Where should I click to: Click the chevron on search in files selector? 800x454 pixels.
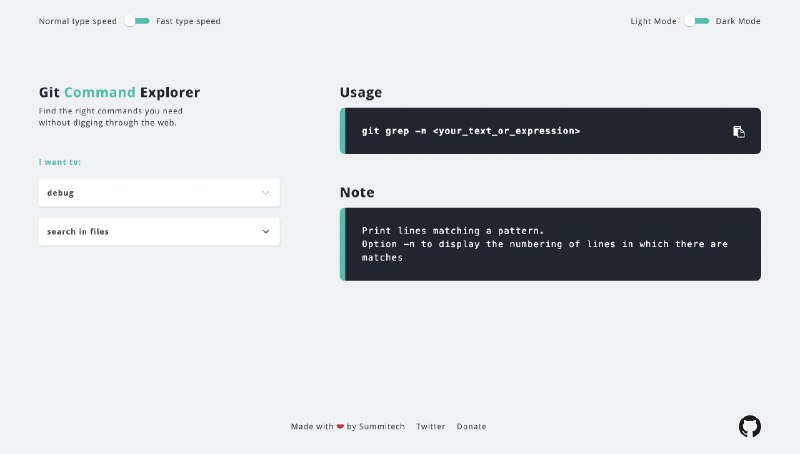266,232
